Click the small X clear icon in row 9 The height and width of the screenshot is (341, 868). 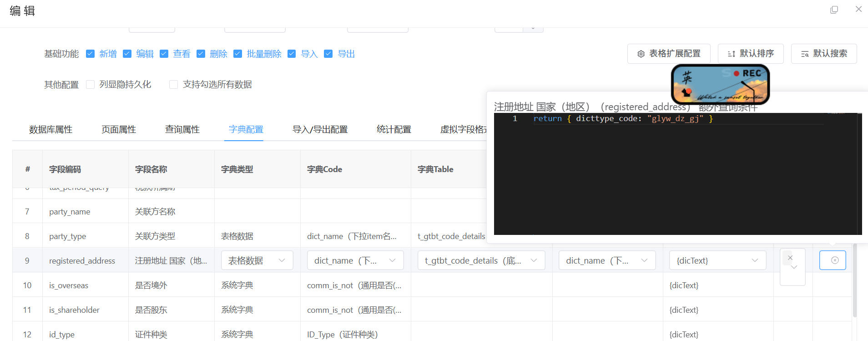tap(790, 258)
